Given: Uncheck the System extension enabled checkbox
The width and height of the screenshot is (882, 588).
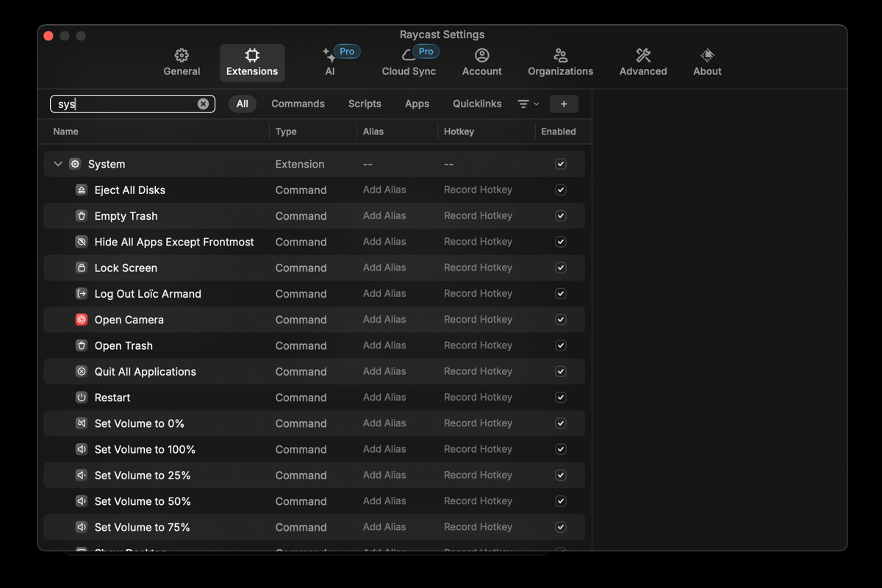Looking at the screenshot, I should tap(561, 164).
